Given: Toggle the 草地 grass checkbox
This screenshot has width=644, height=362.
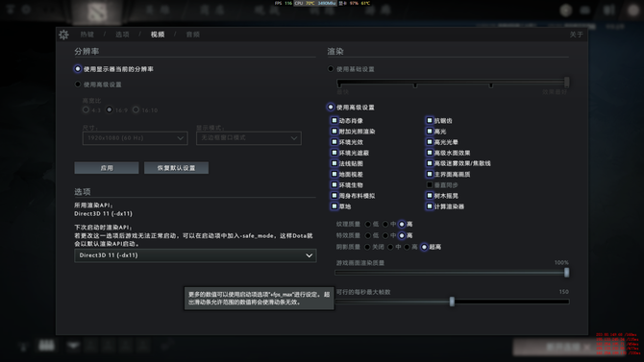Looking at the screenshot, I should click(x=334, y=206).
